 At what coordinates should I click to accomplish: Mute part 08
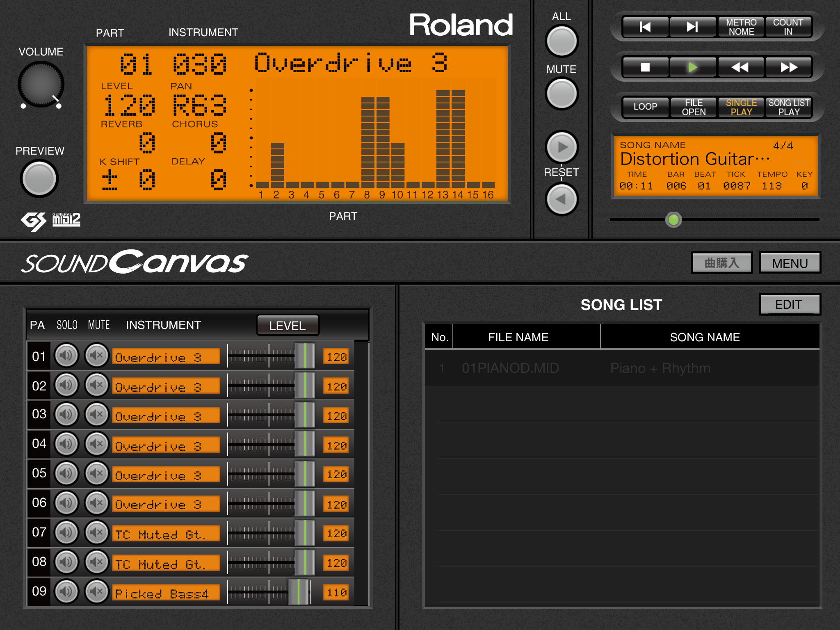(x=97, y=562)
